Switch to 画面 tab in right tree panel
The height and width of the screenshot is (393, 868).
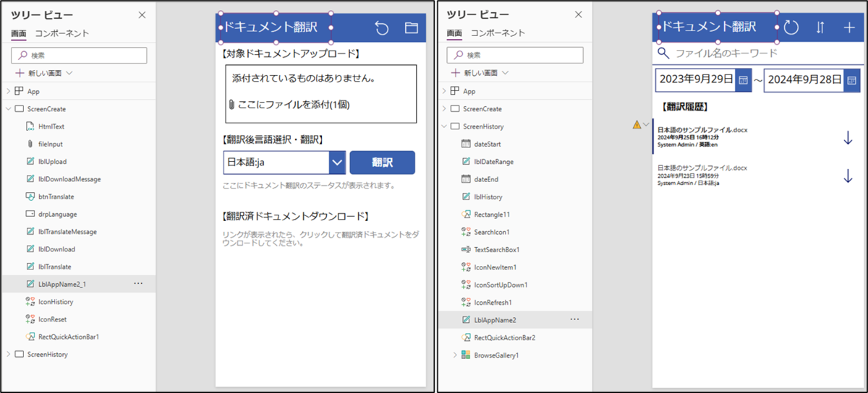(454, 33)
